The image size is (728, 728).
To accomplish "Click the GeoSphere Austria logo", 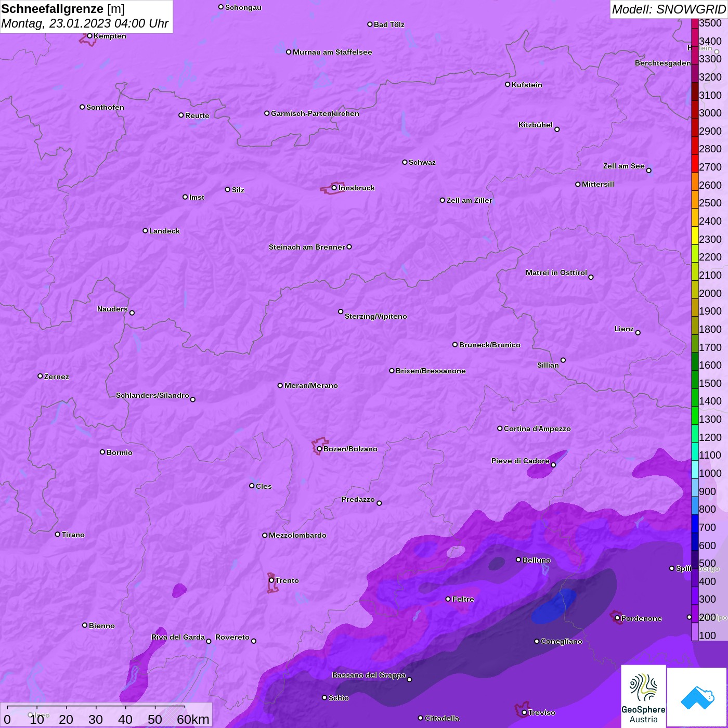I will click(643, 697).
